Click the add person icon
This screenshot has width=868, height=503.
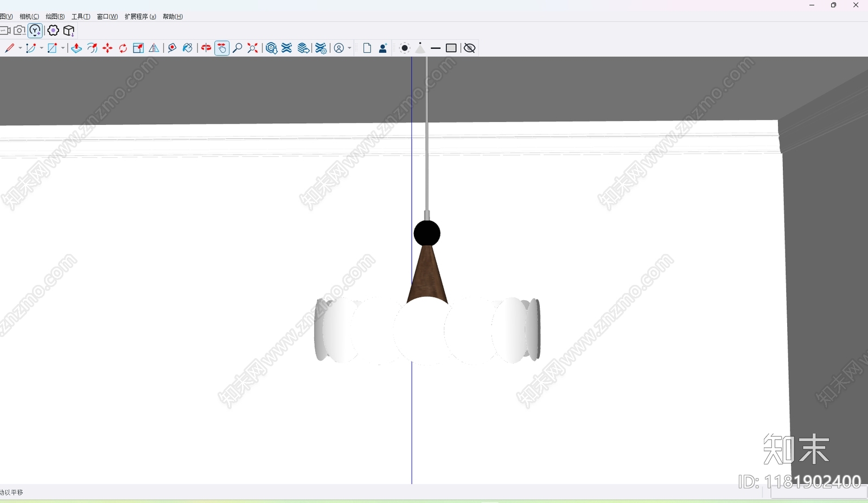382,48
